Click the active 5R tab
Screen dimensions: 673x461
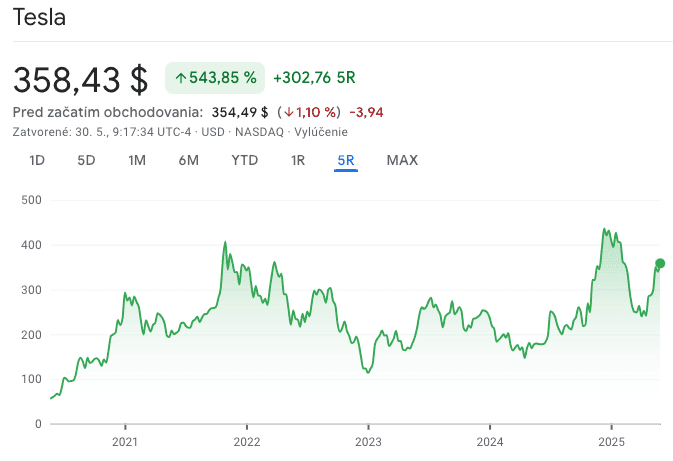[346, 160]
